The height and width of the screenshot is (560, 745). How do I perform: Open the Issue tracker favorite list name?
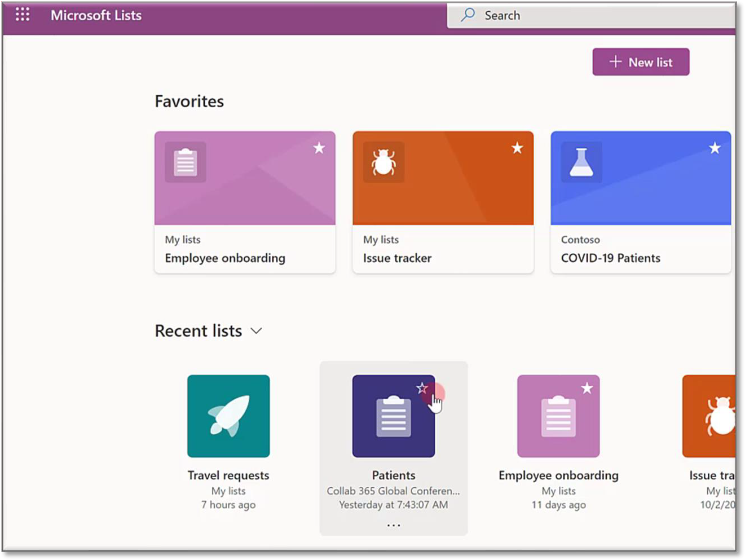point(397,258)
